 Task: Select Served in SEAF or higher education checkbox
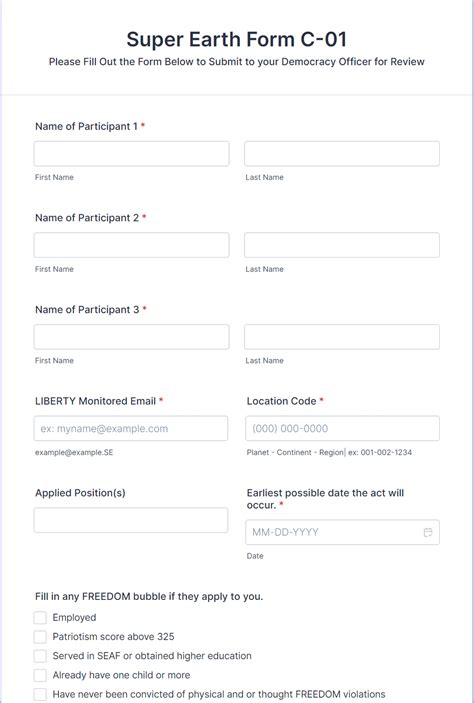[x=40, y=656]
